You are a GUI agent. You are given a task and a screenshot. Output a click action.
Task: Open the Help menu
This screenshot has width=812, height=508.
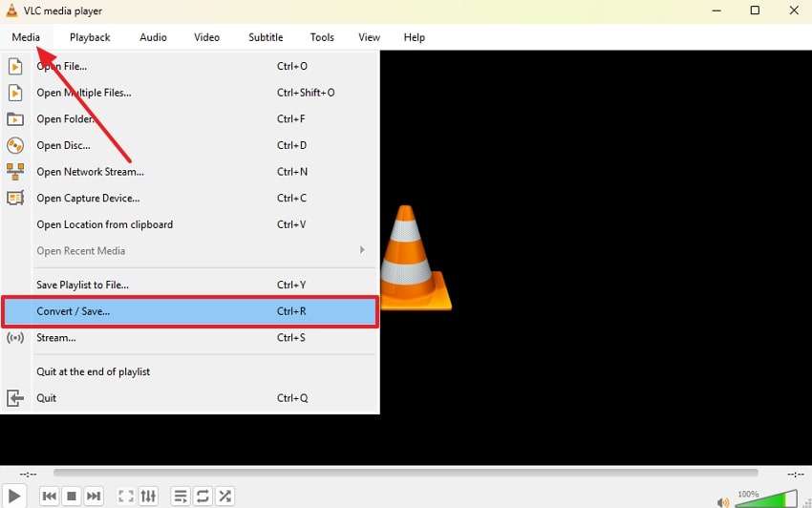point(415,37)
